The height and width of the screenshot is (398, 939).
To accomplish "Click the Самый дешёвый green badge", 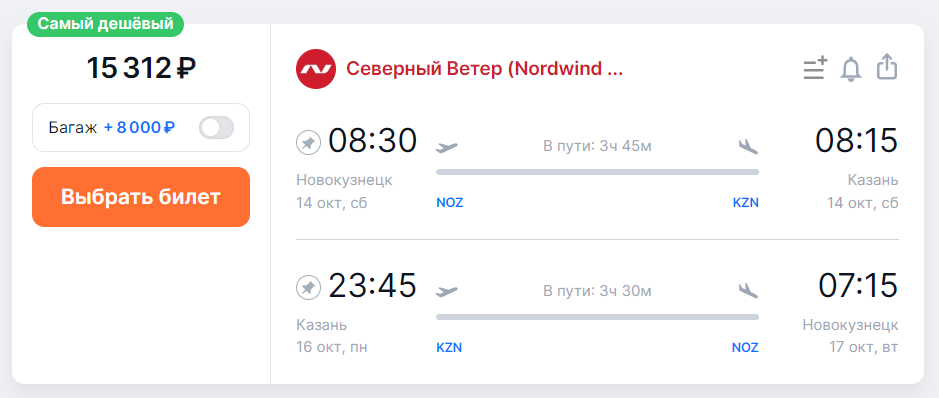I will pos(105,25).
